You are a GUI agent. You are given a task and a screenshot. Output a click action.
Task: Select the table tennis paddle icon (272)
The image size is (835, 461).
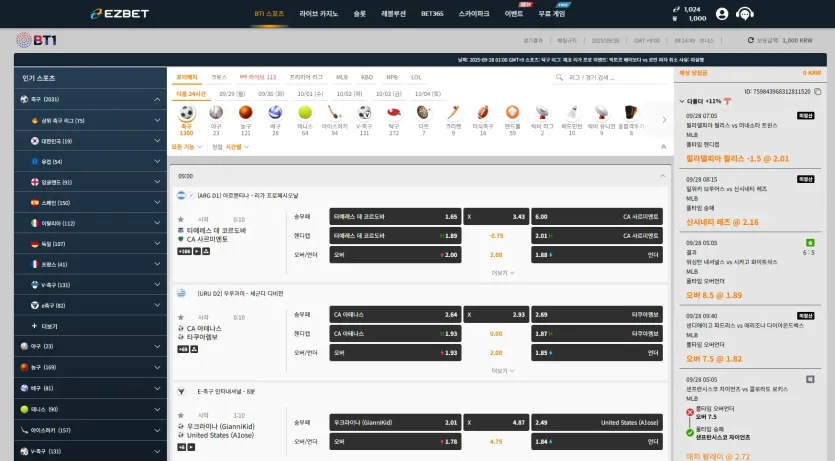tap(394, 112)
